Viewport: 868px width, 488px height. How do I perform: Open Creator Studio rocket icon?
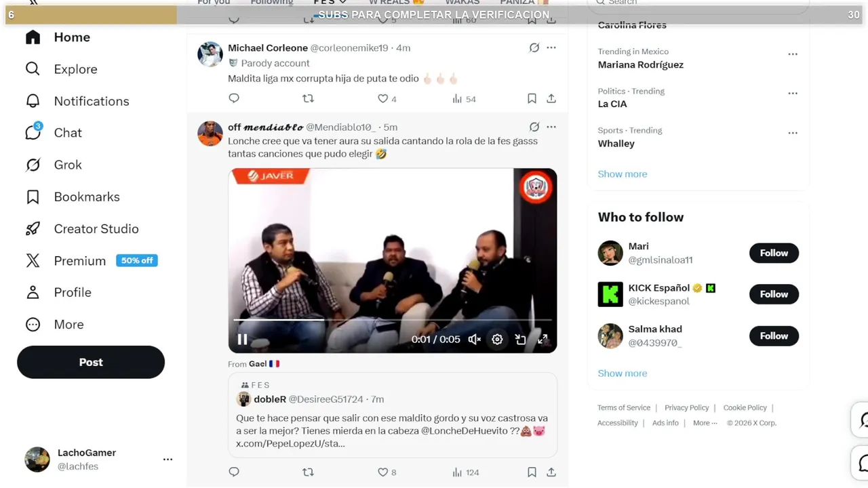coord(33,229)
